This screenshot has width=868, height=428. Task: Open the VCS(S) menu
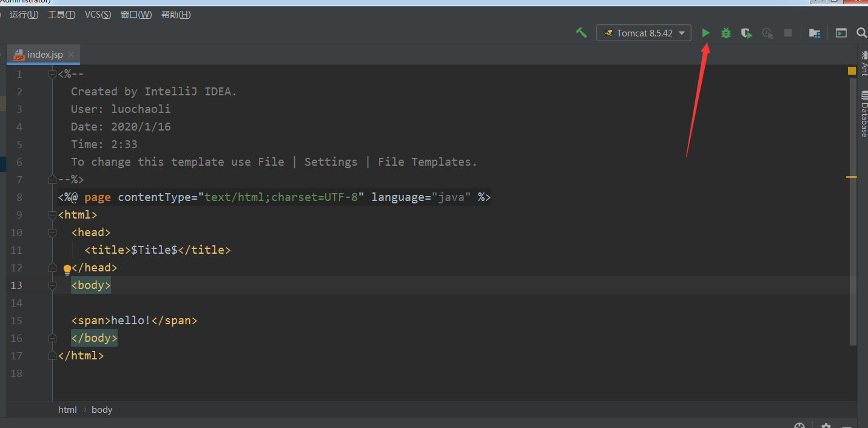point(98,15)
